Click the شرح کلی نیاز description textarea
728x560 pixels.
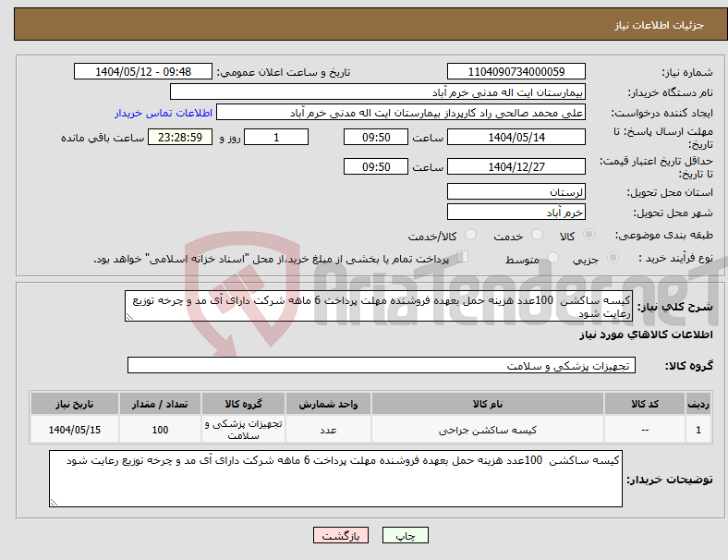(x=379, y=306)
